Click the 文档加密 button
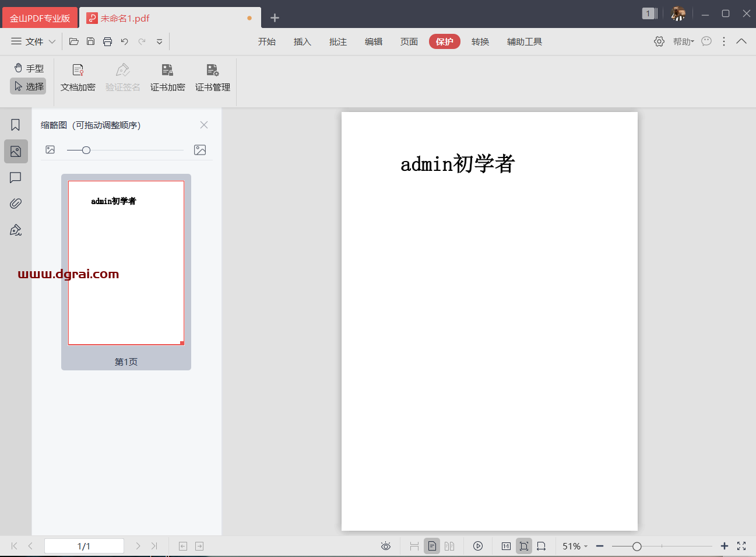756x557 pixels. tap(78, 78)
